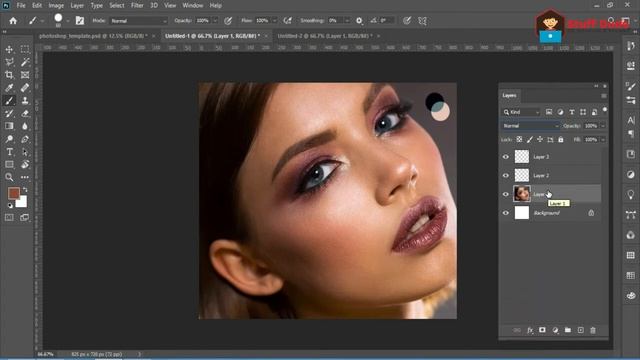Click the background color swatch
The image size is (640, 360).
pos(22,202)
